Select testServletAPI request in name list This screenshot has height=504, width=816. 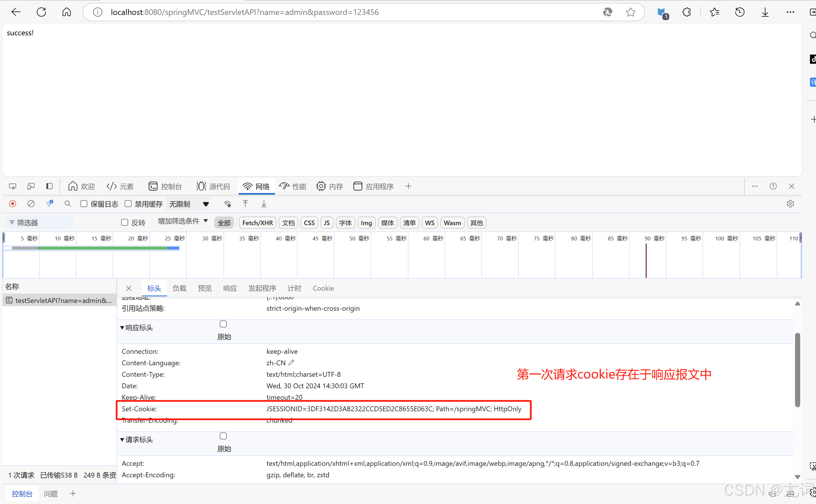tap(59, 300)
